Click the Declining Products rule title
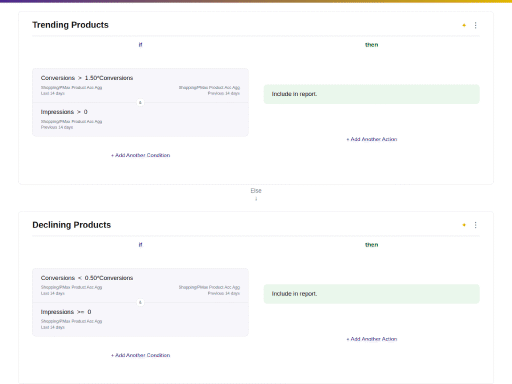 tap(71, 225)
